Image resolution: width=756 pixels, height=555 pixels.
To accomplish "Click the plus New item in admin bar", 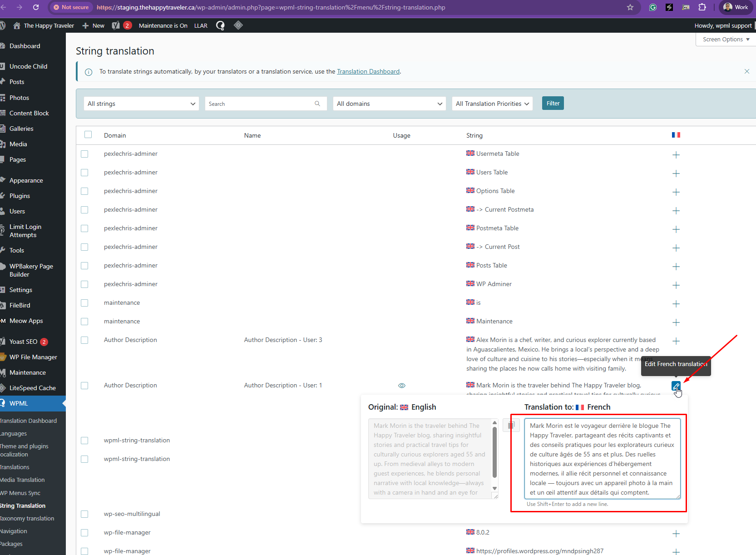I will 93,25.
